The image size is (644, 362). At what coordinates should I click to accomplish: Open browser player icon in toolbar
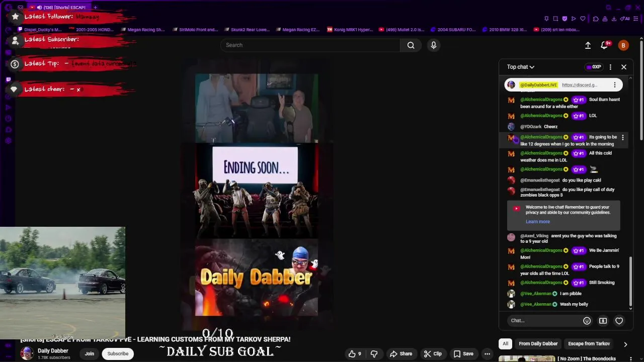click(574, 19)
